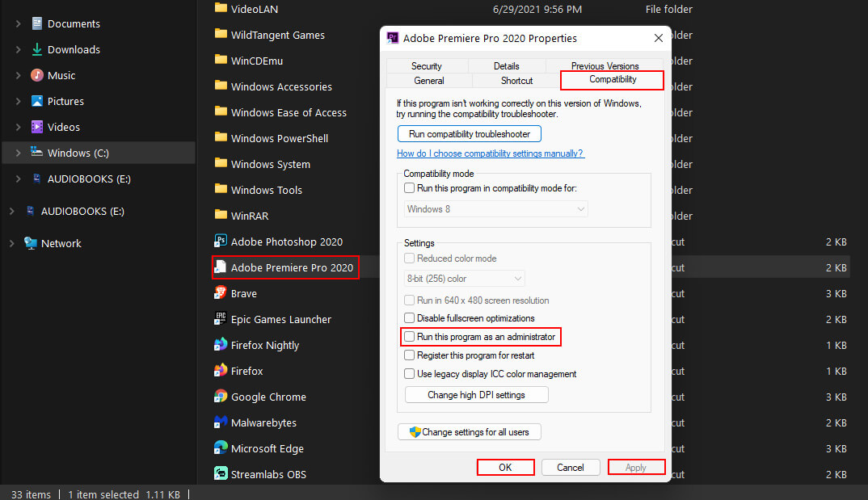Select the Malwarebytes icon
This screenshot has height=500, width=868.
tap(221, 422)
